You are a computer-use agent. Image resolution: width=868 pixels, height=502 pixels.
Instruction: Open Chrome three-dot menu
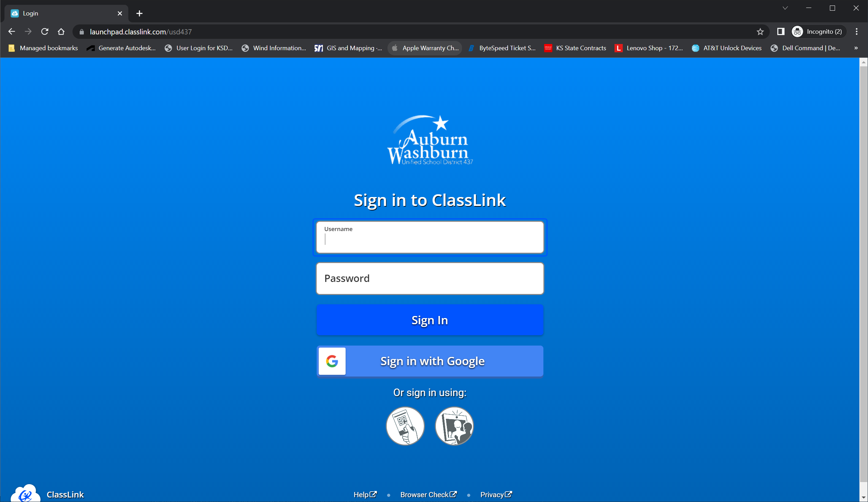pos(856,32)
